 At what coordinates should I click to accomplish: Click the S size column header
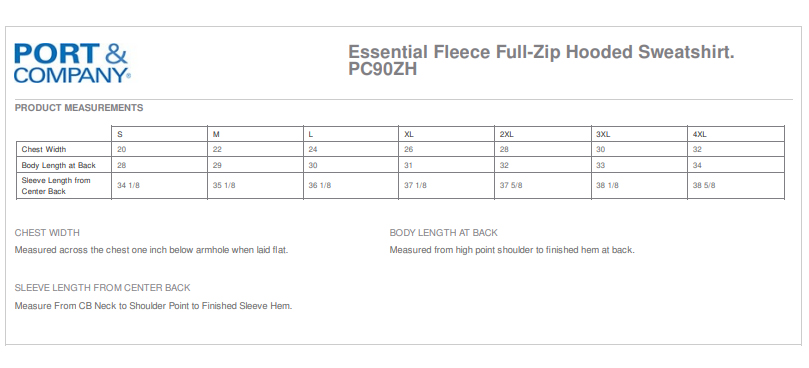coord(120,134)
